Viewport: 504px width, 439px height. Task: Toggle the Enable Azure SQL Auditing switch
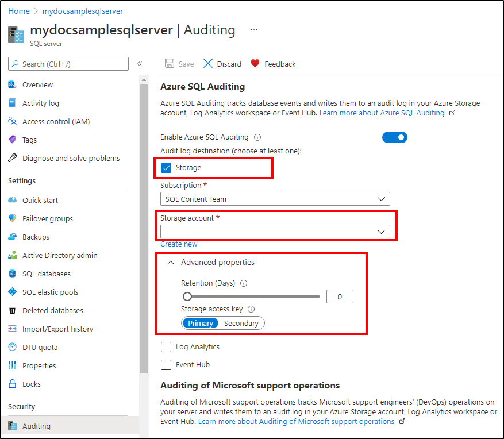[x=395, y=137]
